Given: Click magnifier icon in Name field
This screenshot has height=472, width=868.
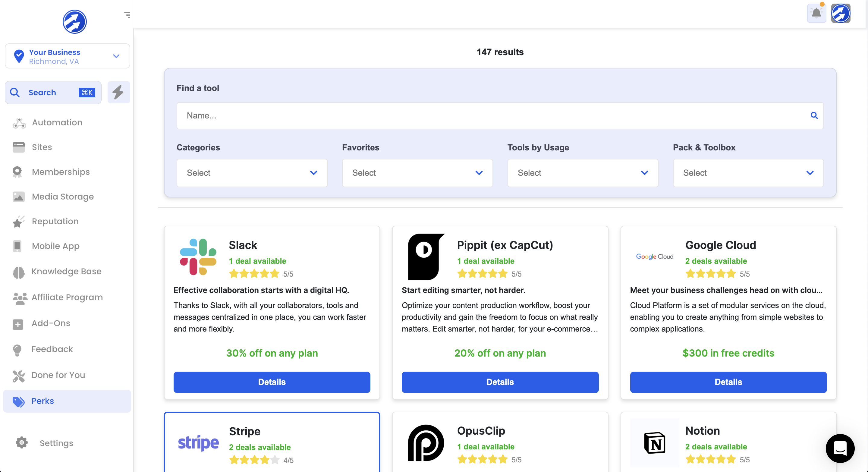Looking at the screenshot, I should click(x=814, y=115).
